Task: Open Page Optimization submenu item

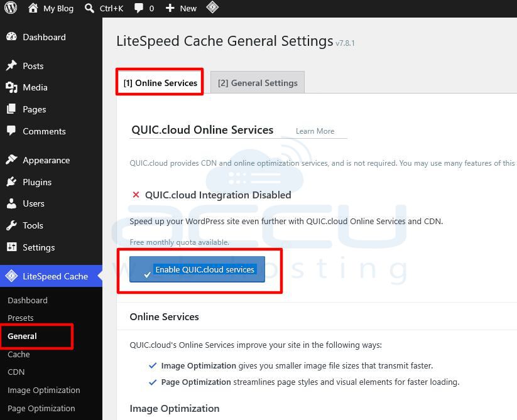Action: [x=41, y=408]
